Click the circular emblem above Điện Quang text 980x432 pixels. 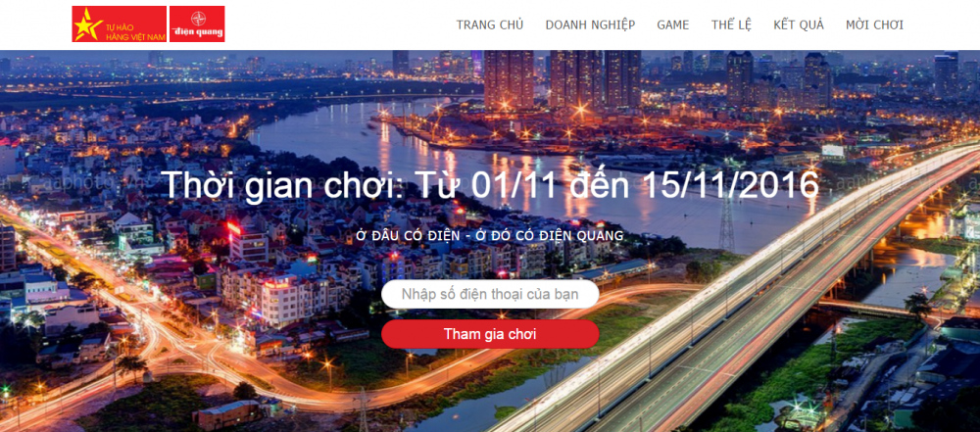[x=197, y=18]
